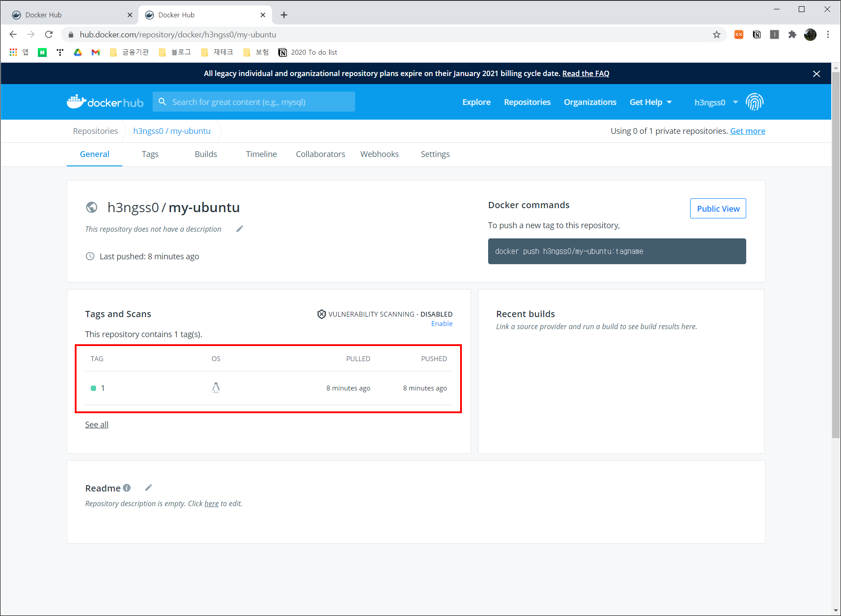
Task: Click the orange EX extension icon
Action: (739, 35)
